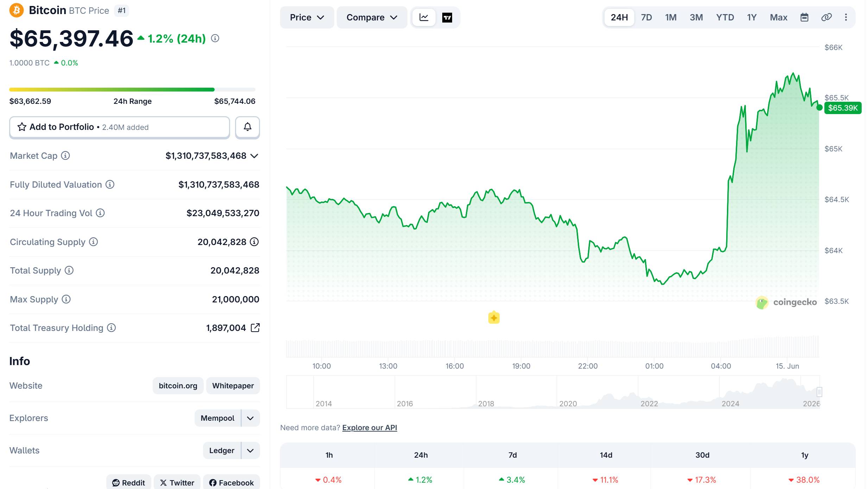
Task: Click the 24h Range progress bar
Action: click(x=132, y=89)
